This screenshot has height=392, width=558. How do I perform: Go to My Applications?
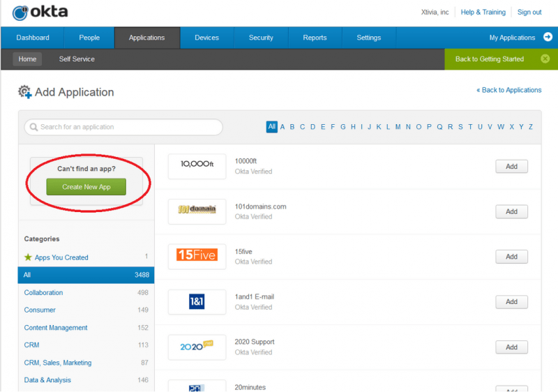pos(512,38)
